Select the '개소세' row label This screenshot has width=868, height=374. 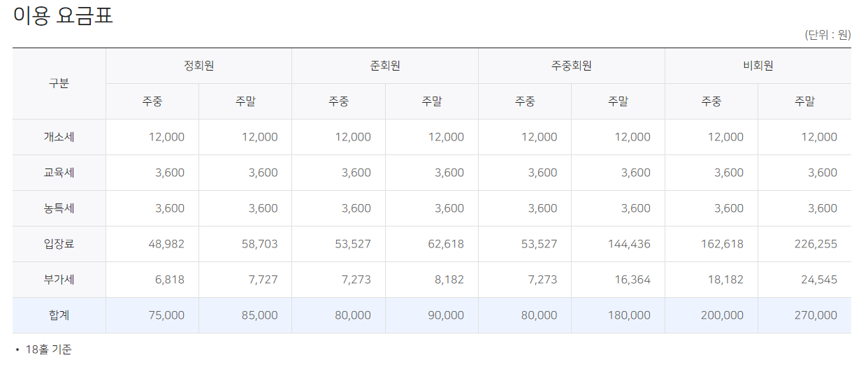click(59, 137)
